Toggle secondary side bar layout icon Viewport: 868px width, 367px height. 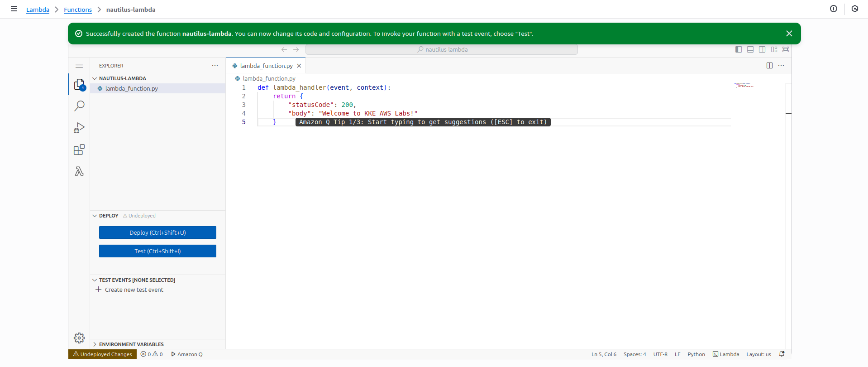pyautogui.click(x=762, y=49)
